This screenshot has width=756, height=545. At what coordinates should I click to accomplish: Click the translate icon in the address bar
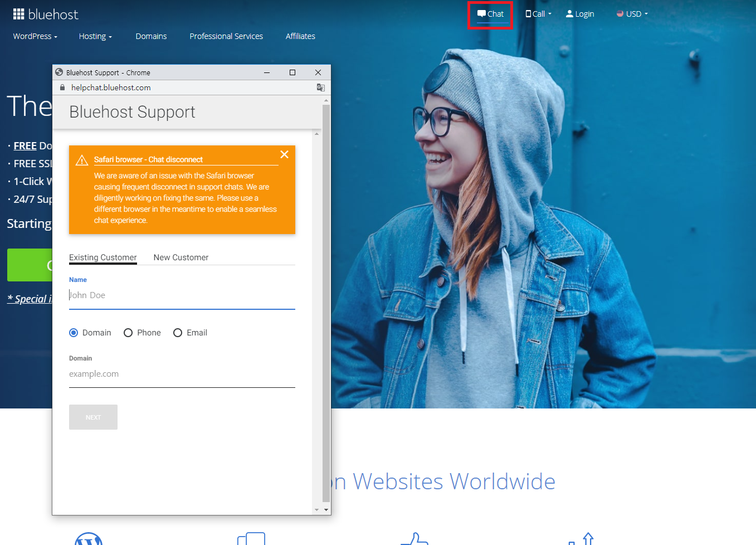(x=320, y=87)
